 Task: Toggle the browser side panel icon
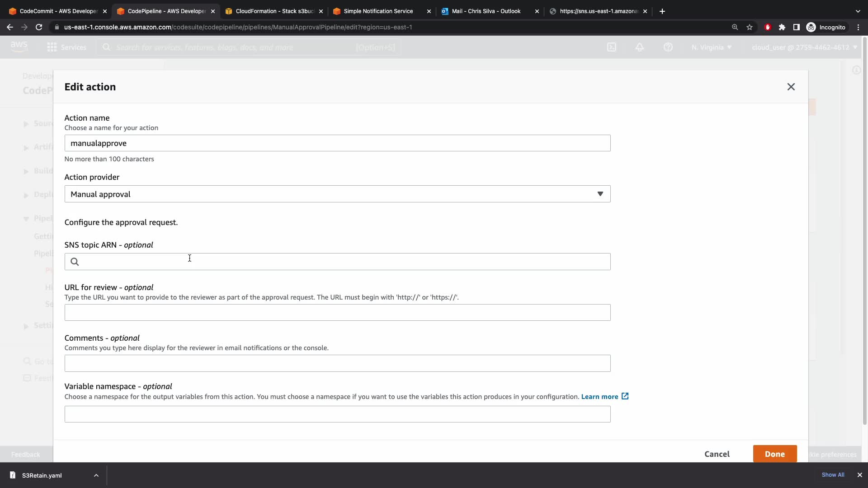[x=797, y=27]
